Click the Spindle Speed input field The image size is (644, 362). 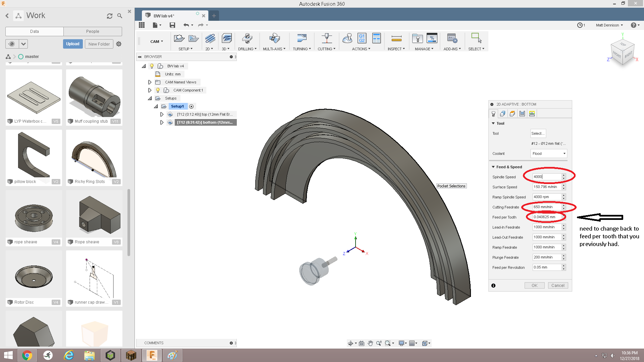[x=547, y=177]
